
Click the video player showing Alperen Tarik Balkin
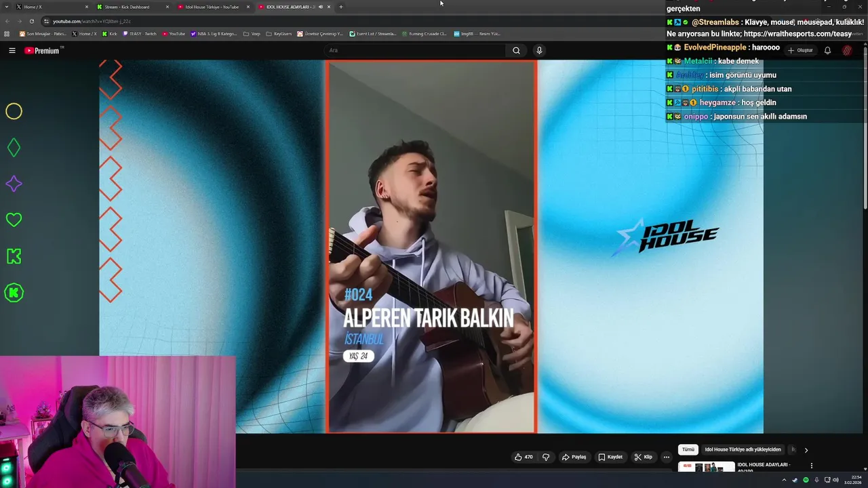(431, 247)
